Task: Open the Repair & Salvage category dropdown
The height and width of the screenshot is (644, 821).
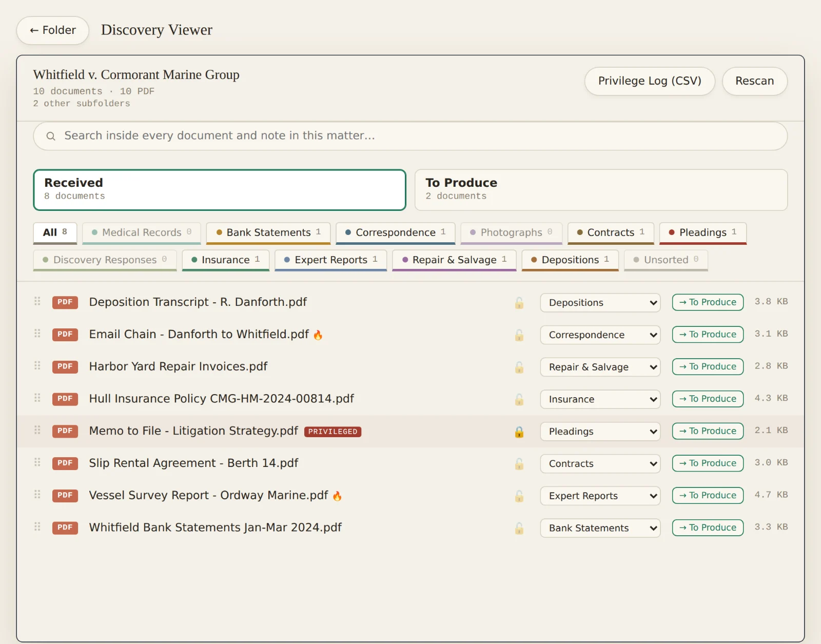Action: point(600,367)
